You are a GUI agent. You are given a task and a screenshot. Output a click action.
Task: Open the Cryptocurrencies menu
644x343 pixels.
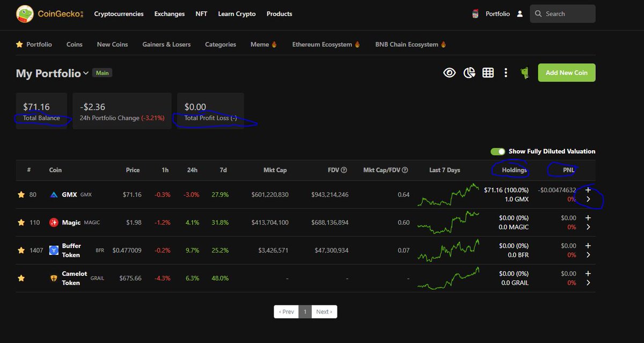tap(119, 14)
